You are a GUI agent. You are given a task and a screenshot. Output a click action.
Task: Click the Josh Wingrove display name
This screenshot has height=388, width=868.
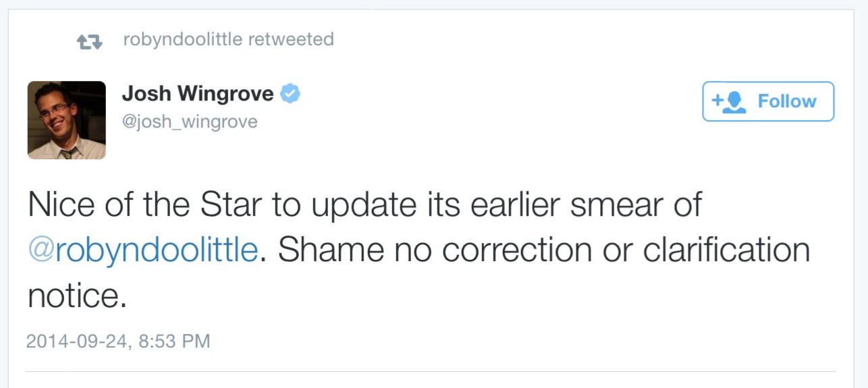(x=198, y=94)
